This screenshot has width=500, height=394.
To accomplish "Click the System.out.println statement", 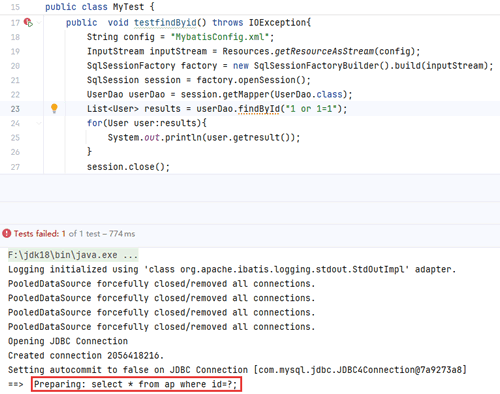I will (x=204, y=137).
